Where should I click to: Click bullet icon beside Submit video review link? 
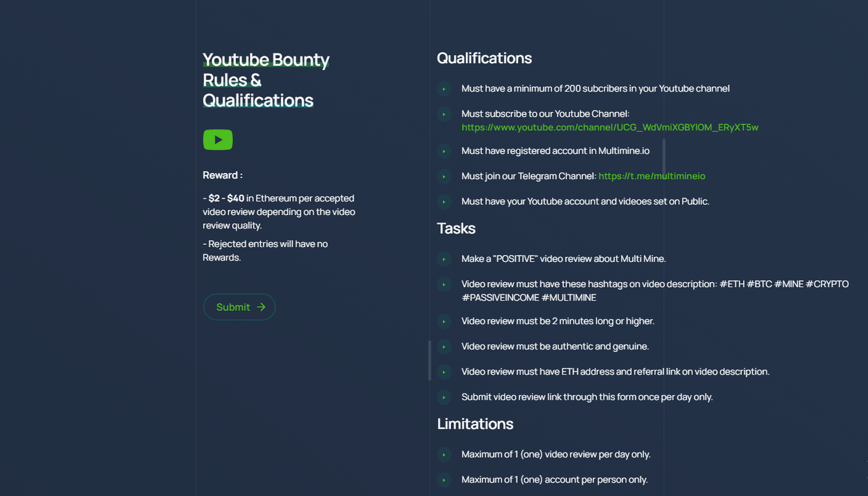(x=444, y=397)
